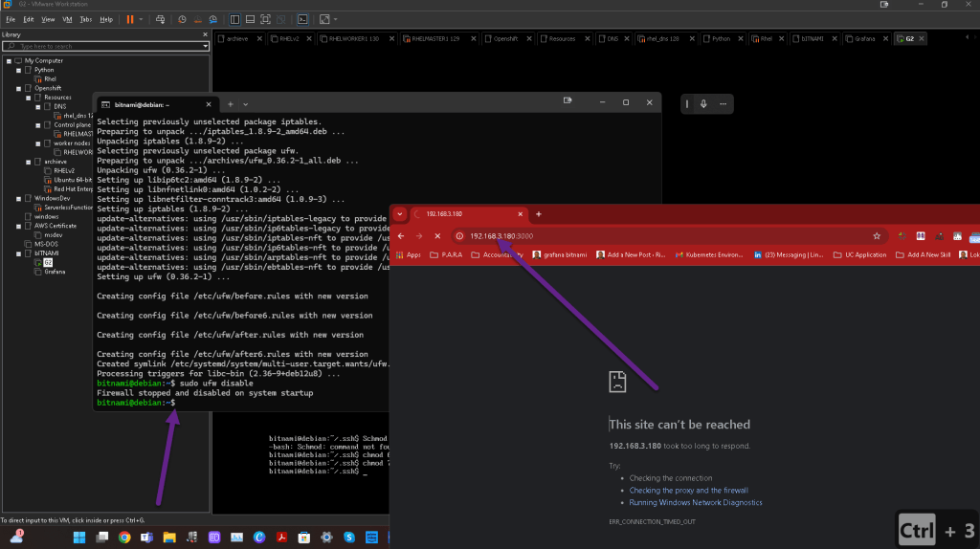Open the Apps bookmarks shortcut
This screenshot has height=549, width=980.
point(409,254)
